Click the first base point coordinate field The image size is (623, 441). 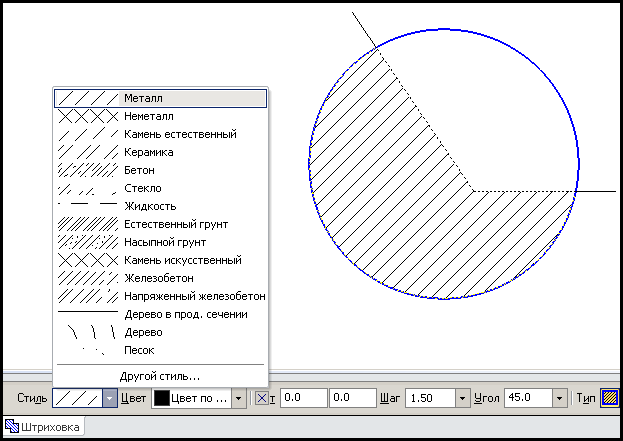coord(304,398)
